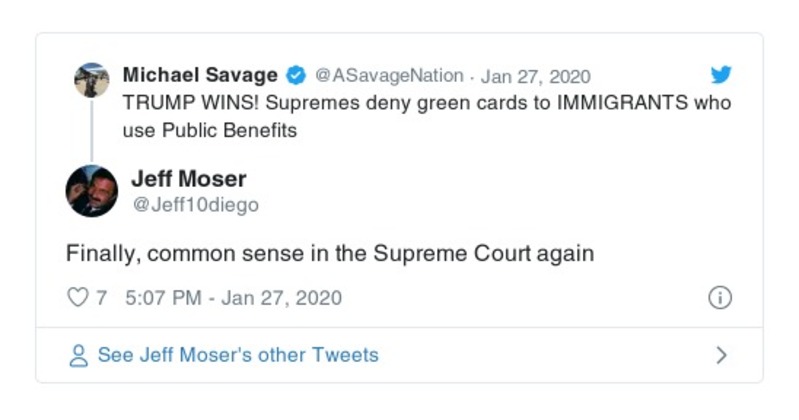Open the Twitter Ads info icon
Screen dimensions: 799x420
(720, 298)
